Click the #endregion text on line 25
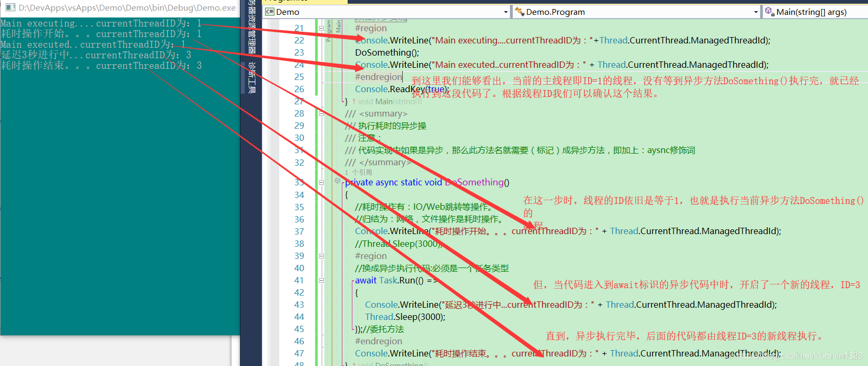868x366 pixels. [x=378, y=77]
